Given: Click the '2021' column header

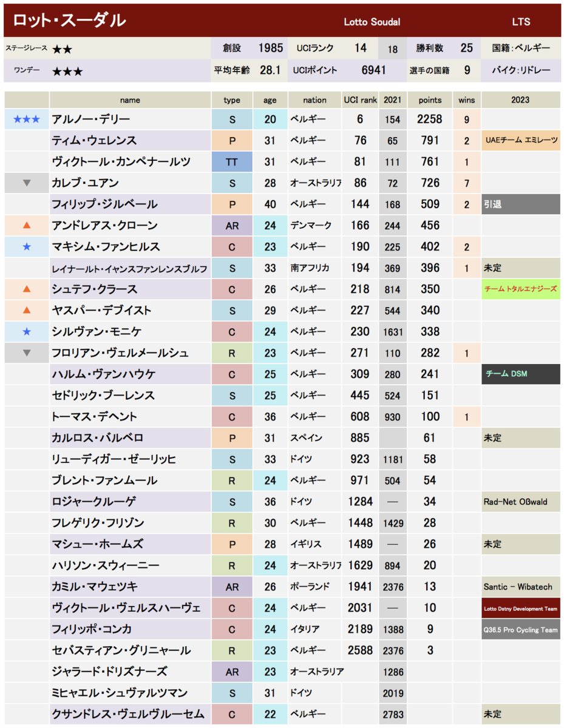Looking at the screenshot, I should click(x=393, y=100).
